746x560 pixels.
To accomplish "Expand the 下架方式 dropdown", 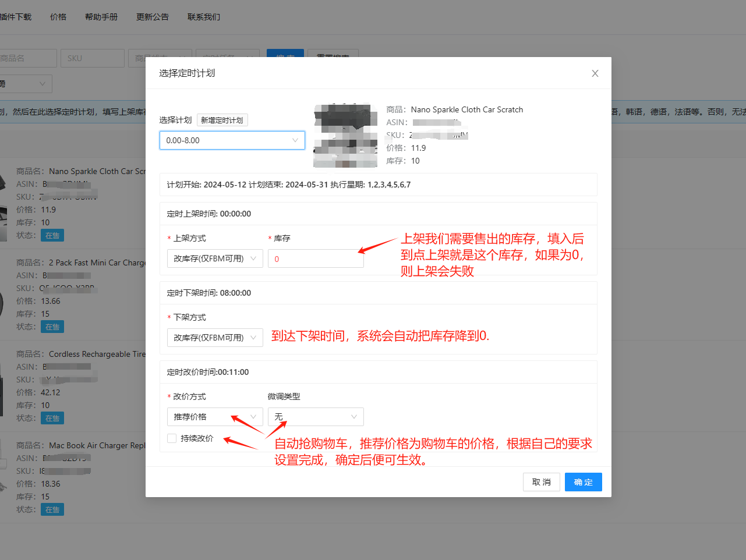I will pos(214,338).
